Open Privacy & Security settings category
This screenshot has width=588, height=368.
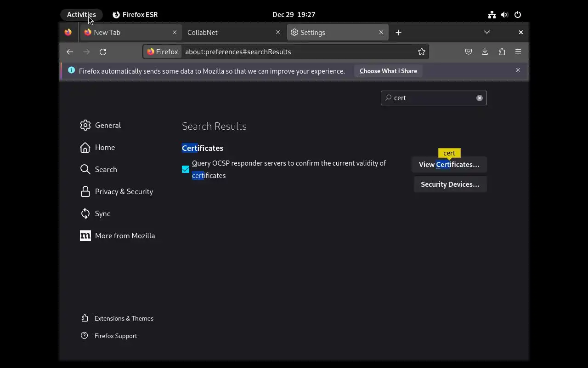[124, 191]
